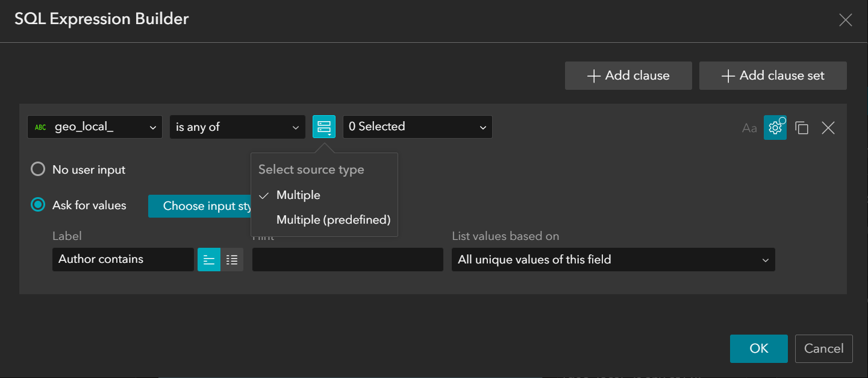
Task: Duplicate the clause with copy icon
Action: [x=802, y=128]
